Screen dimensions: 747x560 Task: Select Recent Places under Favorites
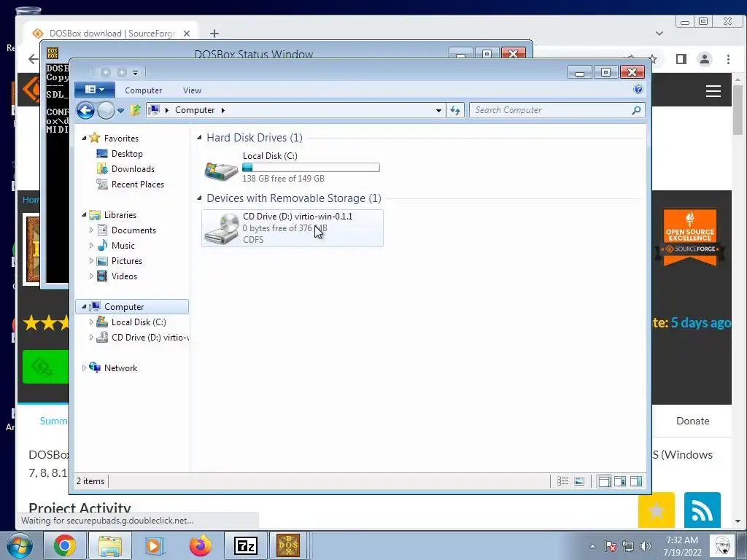(x=137, y=184)
